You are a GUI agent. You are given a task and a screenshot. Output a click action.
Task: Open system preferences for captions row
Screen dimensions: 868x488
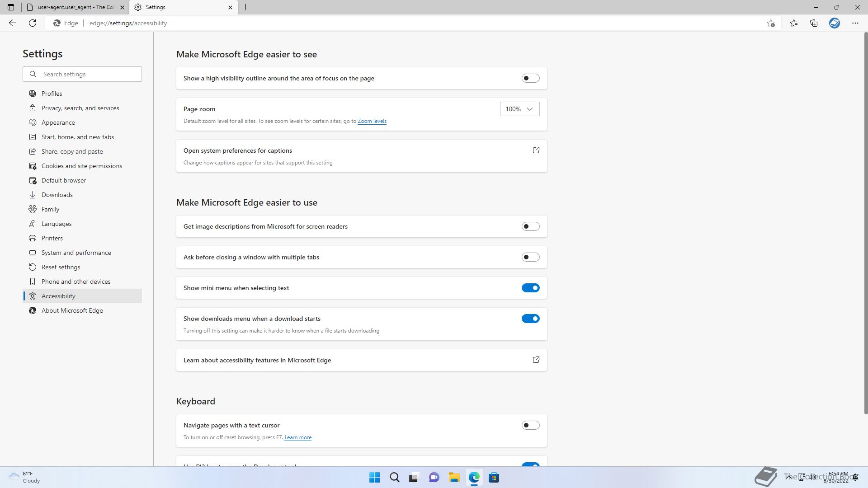[x=362, y=156]
